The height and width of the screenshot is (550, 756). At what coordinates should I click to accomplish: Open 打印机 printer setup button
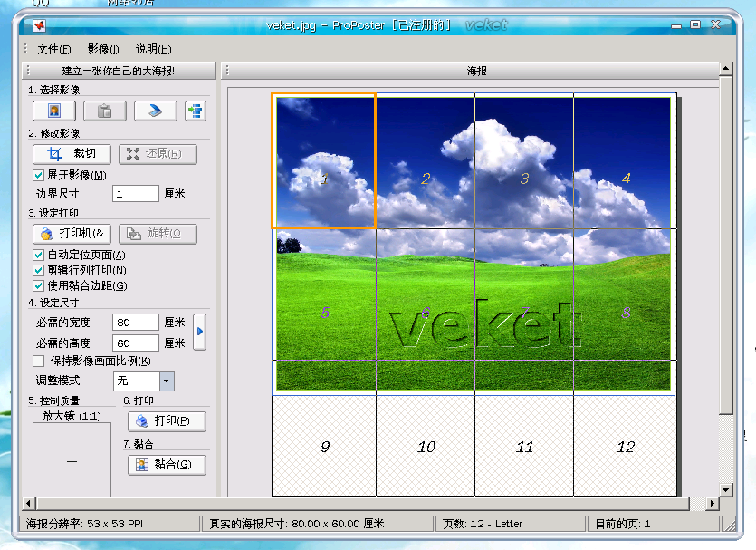pos(72,234)
